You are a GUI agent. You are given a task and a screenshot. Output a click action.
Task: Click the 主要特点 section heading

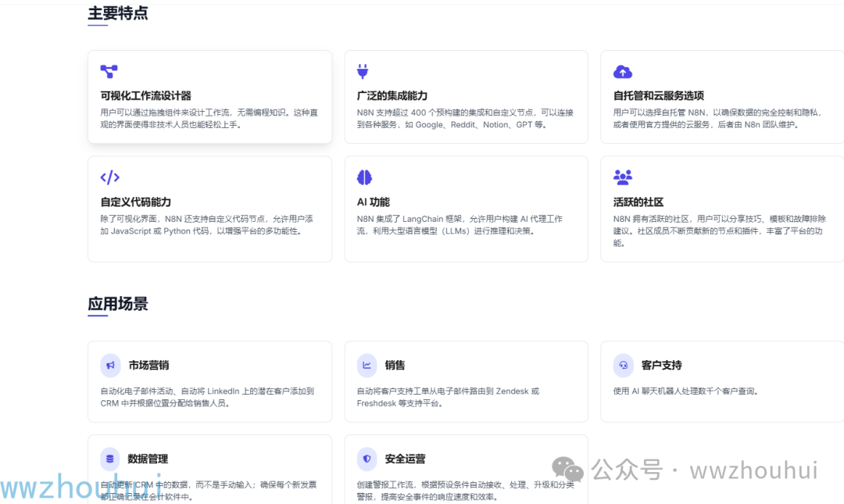(118, 13)
